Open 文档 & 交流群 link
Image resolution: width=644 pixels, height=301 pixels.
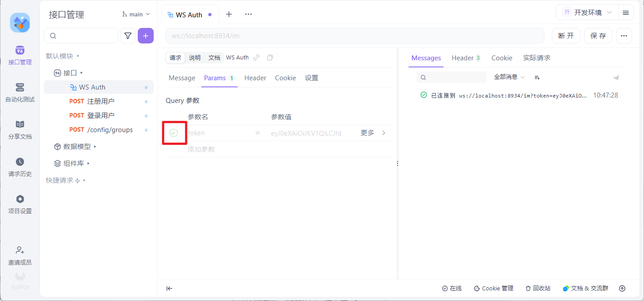pyautogui.click(x=586, y=289)
